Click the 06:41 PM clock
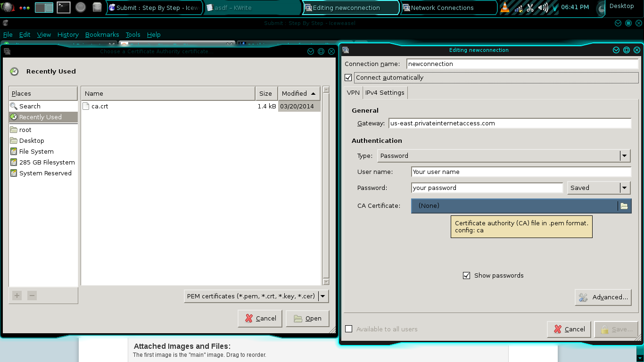This screenshot has height=362, width=644. tap(575, 7)
